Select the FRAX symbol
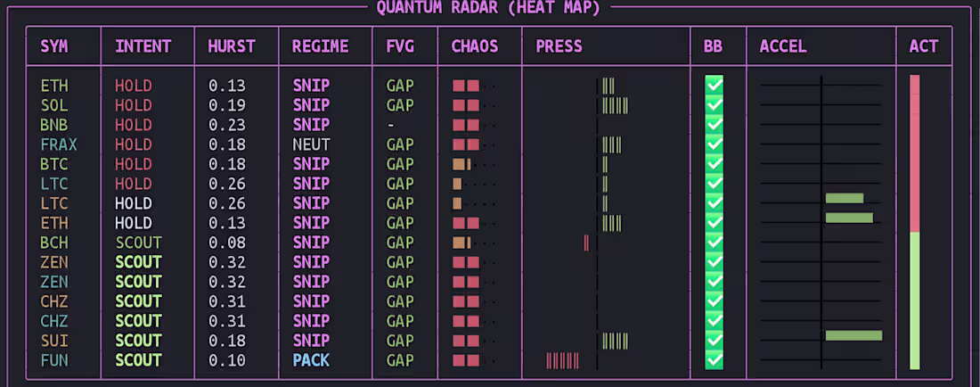Image resolution: width=980 pixels, height=387 pixels. pos(59,144)
